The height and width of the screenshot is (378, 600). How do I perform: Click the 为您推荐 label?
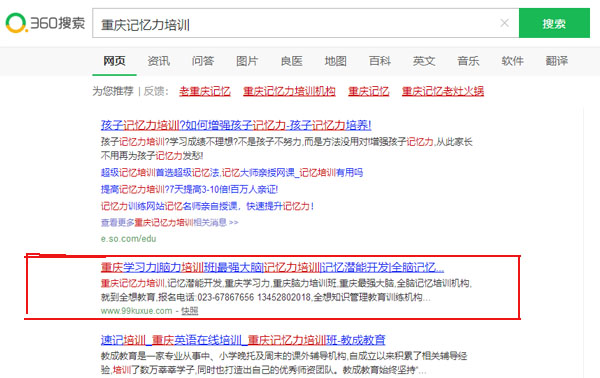tap(113, 91)
